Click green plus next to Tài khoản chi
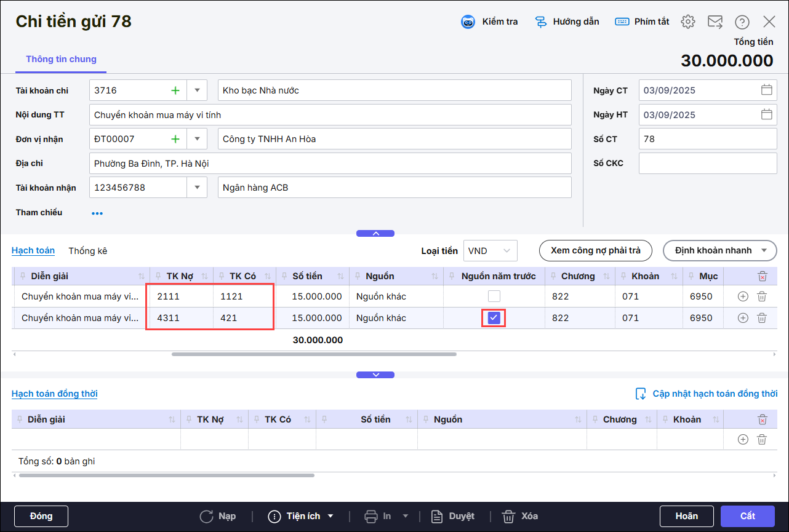 point(175,90)
